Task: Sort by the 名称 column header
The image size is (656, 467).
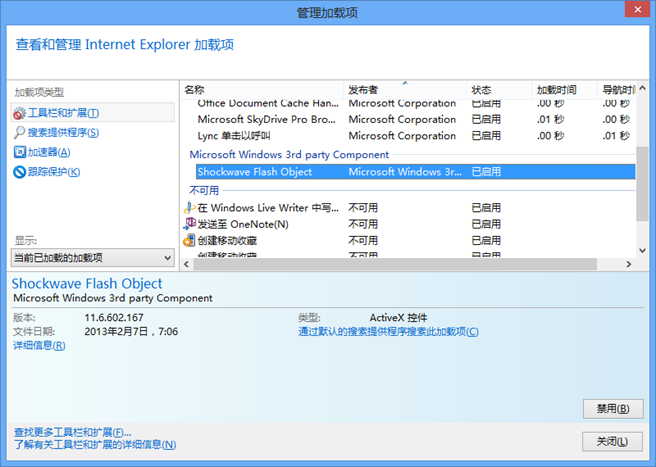Action: point(261,90)
